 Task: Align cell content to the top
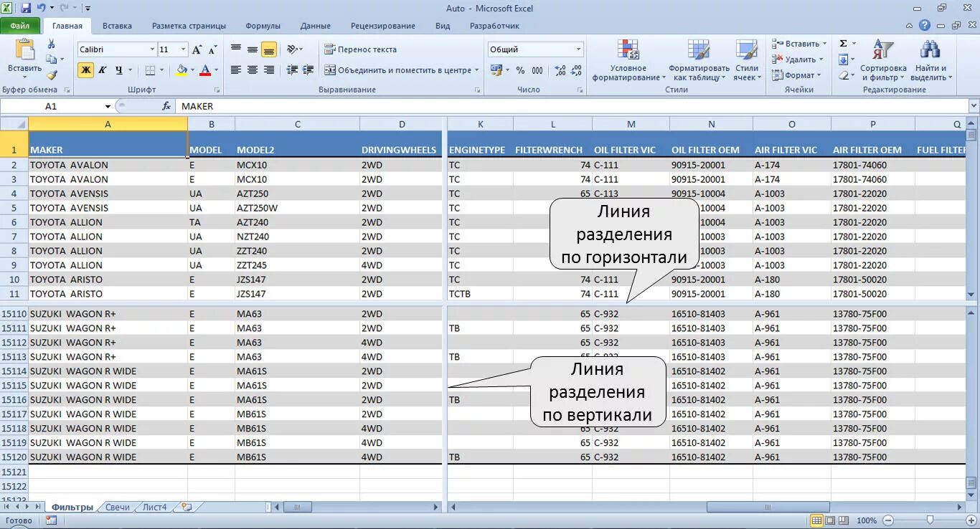(x=236, y=49)
